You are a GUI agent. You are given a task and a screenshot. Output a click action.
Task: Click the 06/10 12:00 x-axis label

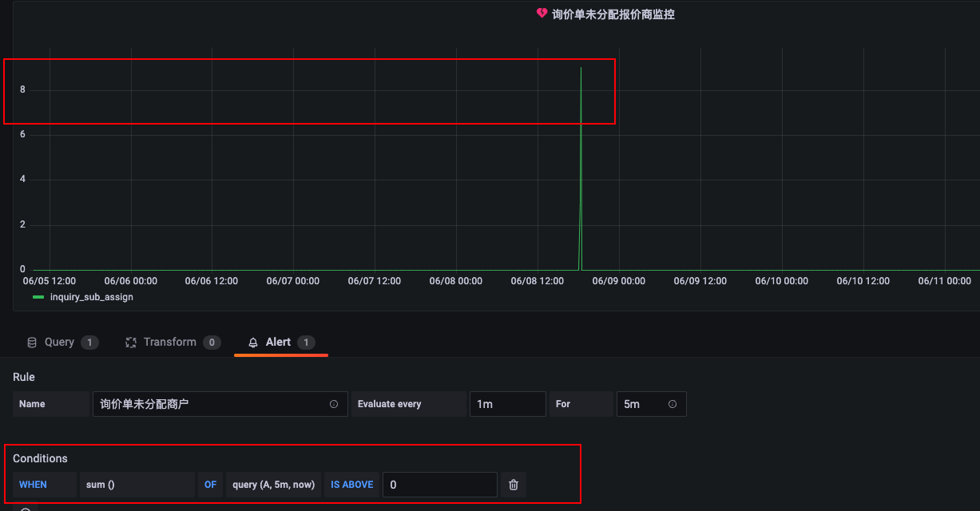(864, 281)
